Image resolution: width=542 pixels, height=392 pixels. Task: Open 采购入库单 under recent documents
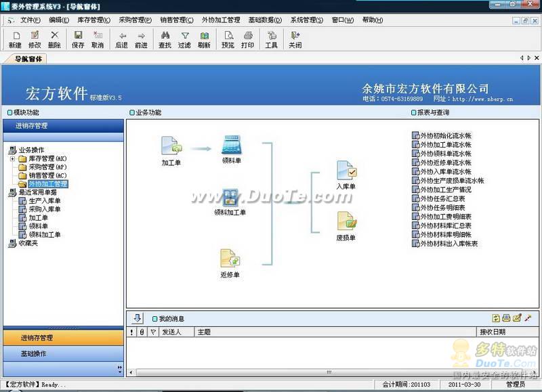[45, 209]
